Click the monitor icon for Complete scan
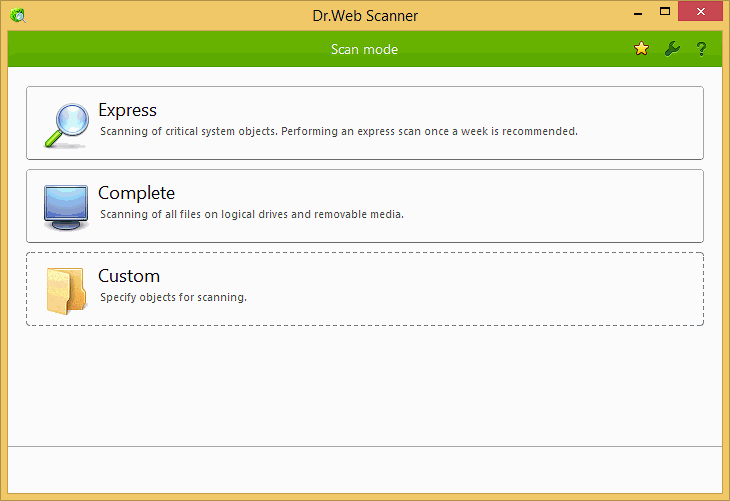 [x=66, y=207]
